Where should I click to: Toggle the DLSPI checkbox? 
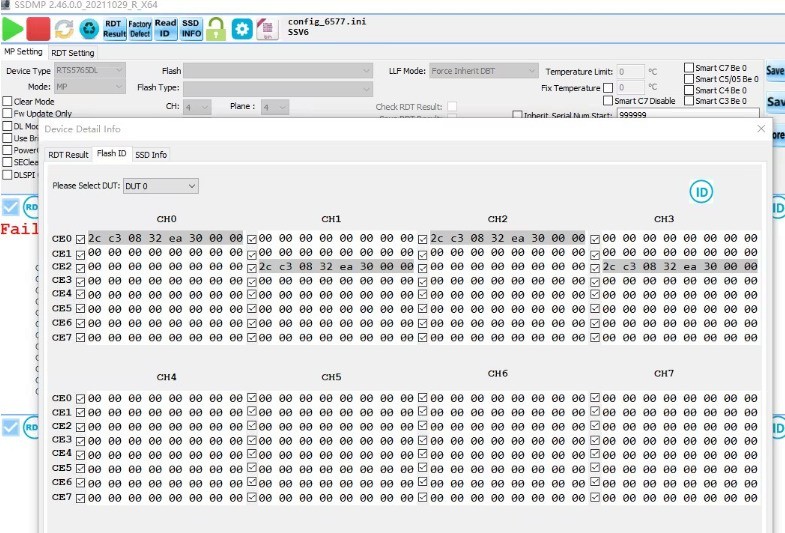[x=8, y=175]
